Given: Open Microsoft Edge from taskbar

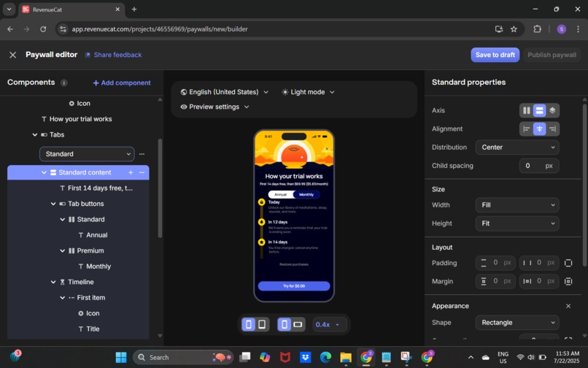Looking at the screenshot, I should (x=325, y=357).
